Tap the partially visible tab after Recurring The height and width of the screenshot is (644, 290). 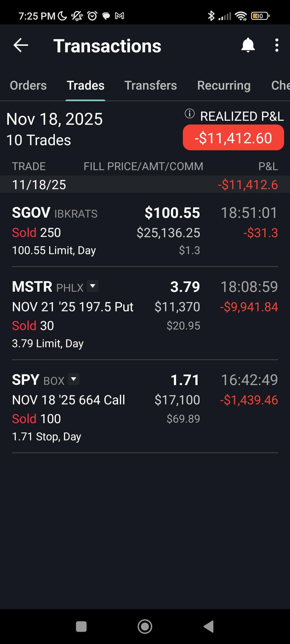click(280, 86)
